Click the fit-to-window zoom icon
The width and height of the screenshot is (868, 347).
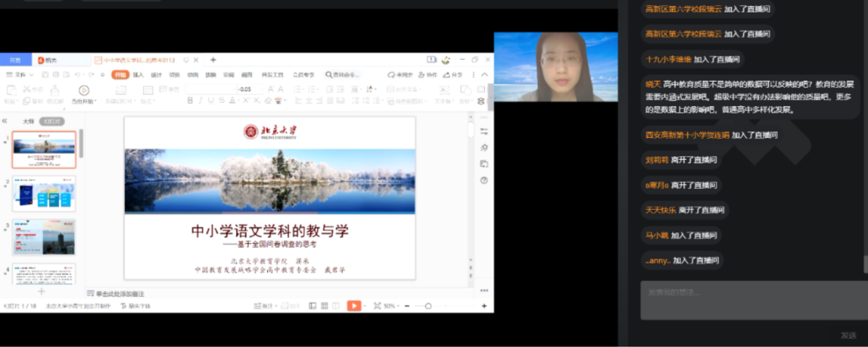(x=377, y=306)
